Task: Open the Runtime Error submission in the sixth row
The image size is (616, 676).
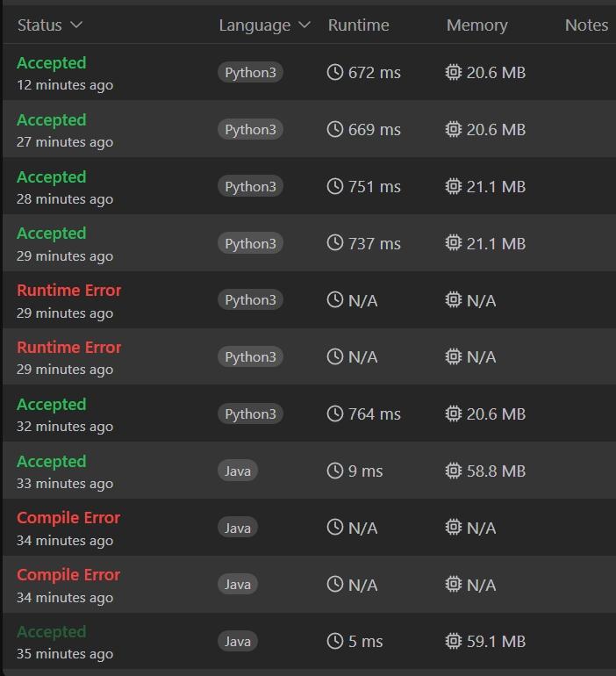Action: (x=69, y=348)
